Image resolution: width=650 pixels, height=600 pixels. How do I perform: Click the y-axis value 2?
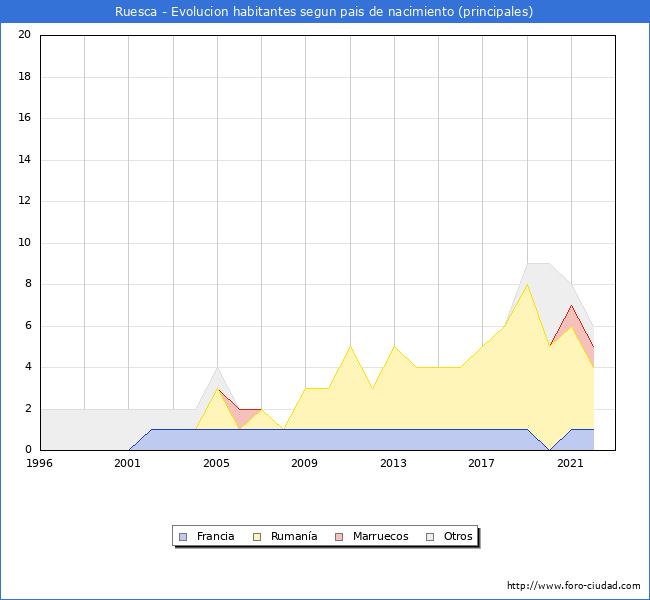[28, 408]
